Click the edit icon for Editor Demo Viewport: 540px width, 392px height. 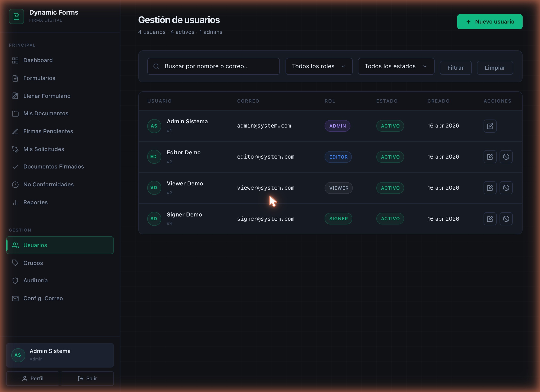tap(490, 157)
